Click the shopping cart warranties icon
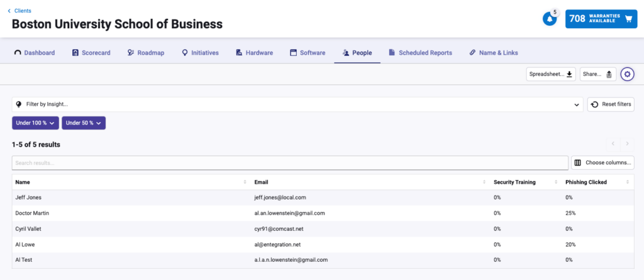This screenshot has width=644, height=280. coord(628,19)
